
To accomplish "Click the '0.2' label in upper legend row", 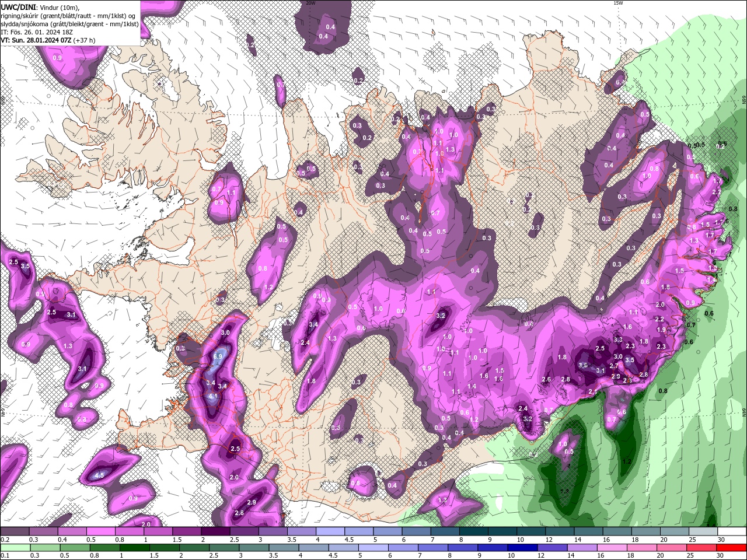I will point(5,540).
